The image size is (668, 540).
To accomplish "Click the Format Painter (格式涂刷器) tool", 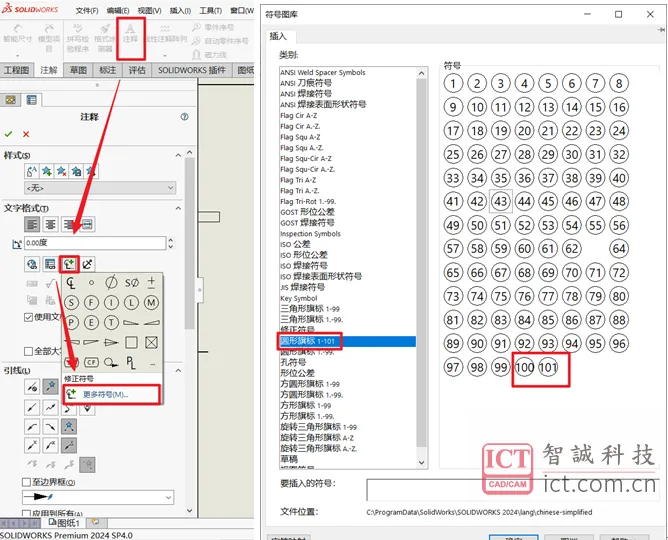I will [x=104, y=37].
